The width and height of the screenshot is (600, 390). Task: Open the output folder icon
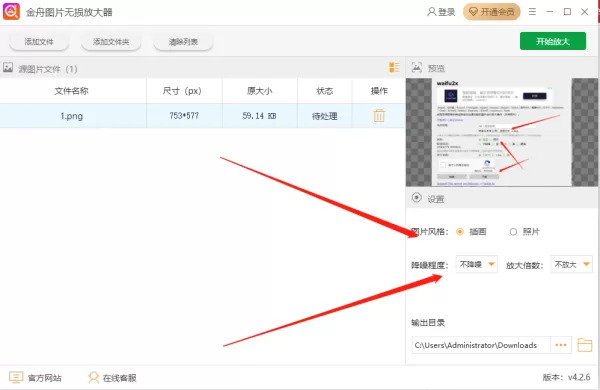tap(584, 345)
